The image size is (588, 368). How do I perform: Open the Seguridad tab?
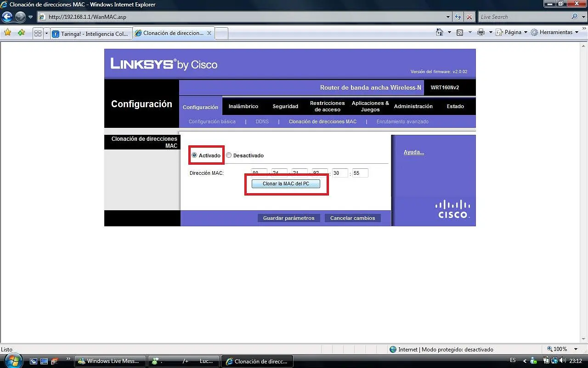click(x=285, y=106)
